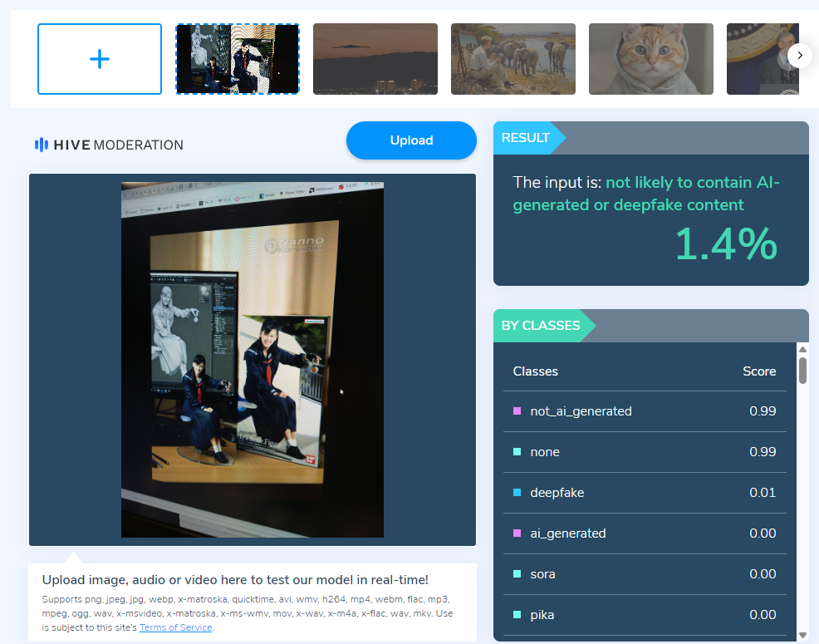Viewport: 819px width, 644px height.
Task: Select the selected figure photo thumbnail
Action: point(237,59)
